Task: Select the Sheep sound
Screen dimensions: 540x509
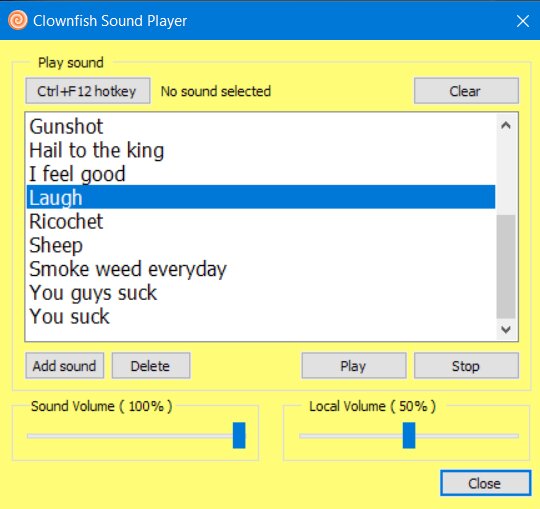Action: coord(261,245)
